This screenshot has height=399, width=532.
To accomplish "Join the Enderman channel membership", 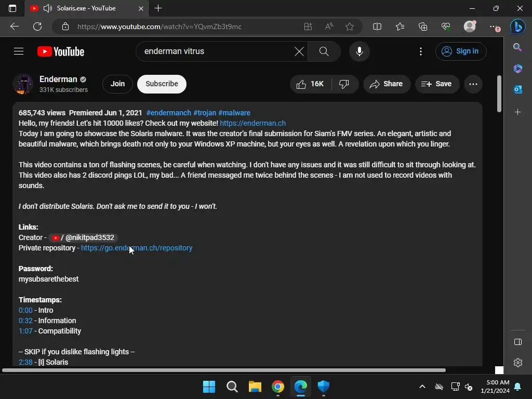I will coord(117,84).
